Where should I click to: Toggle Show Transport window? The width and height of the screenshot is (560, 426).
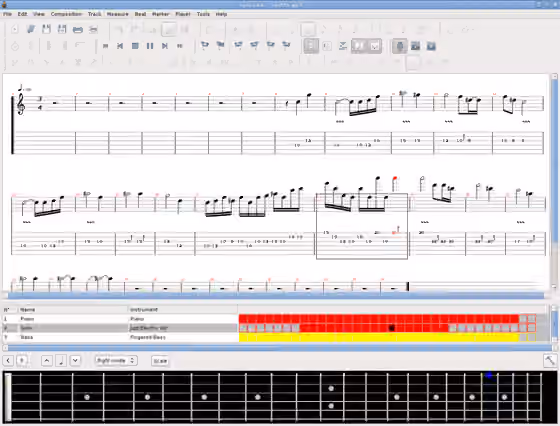(431, 46)
